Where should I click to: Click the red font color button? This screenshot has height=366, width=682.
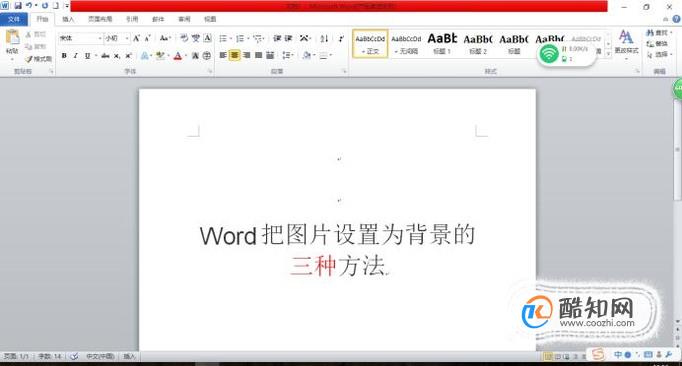coord(177,56)
